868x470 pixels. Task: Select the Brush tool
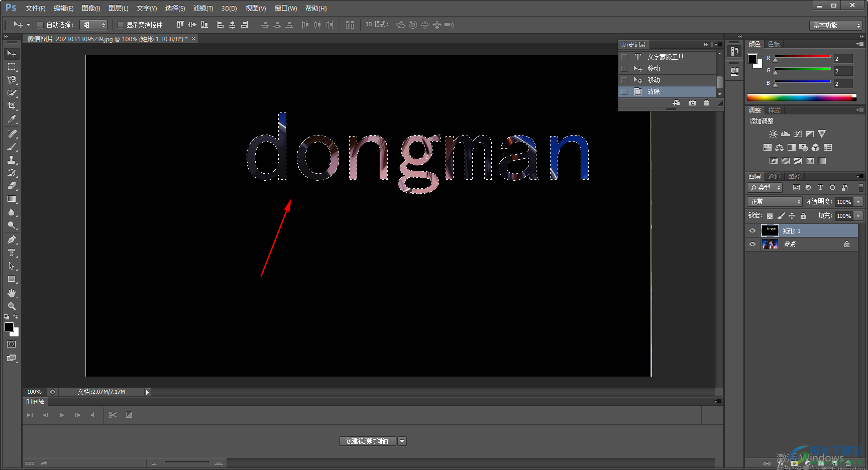[x=12, y=147]
